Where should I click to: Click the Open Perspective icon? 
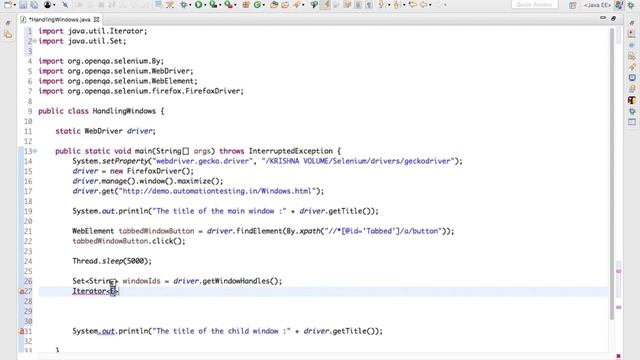(x=572, y=5)
